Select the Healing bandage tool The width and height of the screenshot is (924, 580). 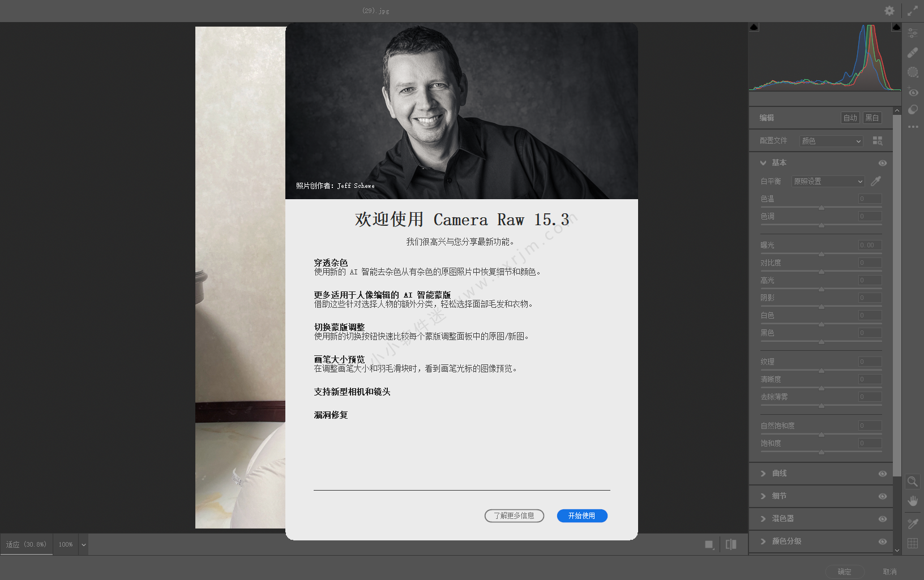[x=913, y=53]
